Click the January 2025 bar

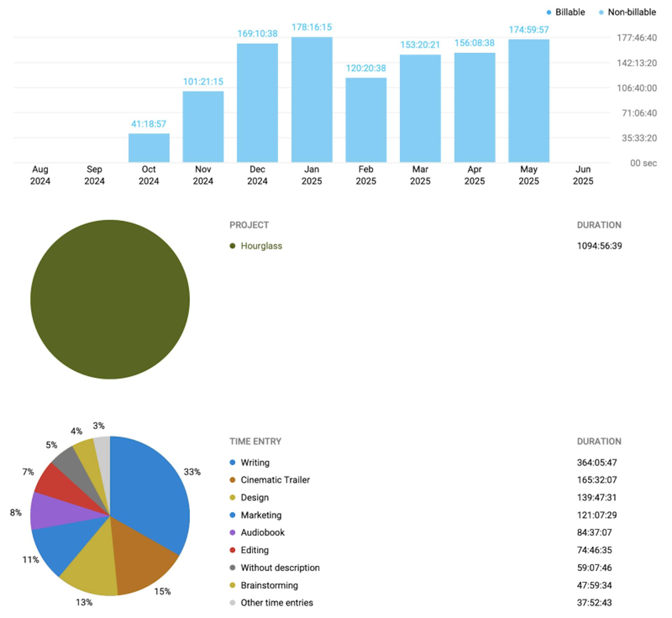pyautogui.click(x=311, y=100)
